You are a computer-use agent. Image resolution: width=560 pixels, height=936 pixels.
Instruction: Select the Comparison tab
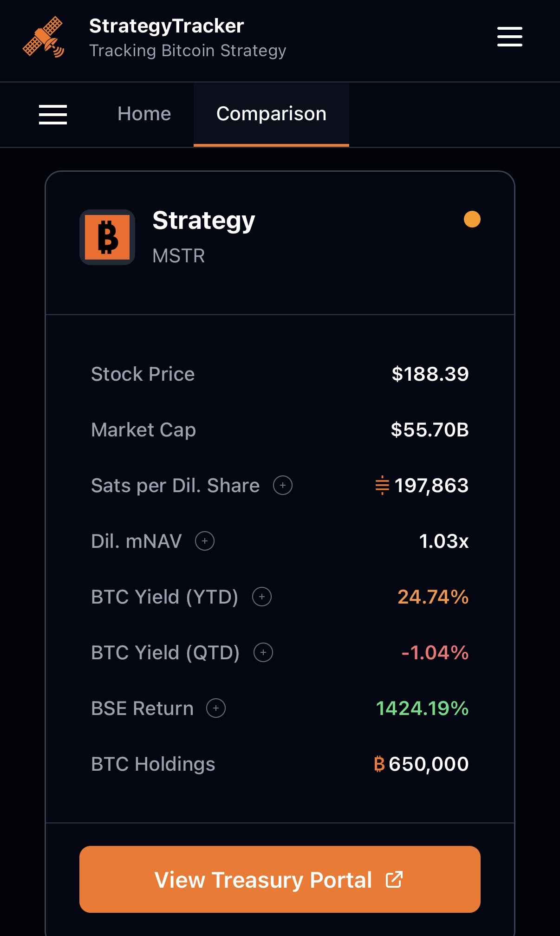point(271,114)
